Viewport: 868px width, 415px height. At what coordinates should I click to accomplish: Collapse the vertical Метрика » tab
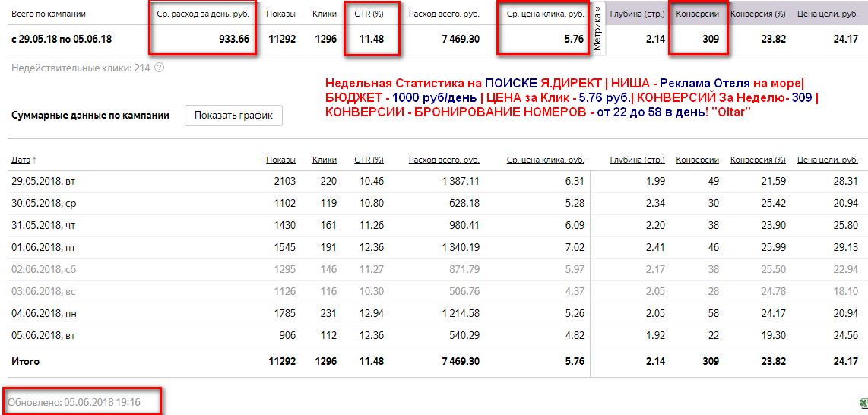597,28
